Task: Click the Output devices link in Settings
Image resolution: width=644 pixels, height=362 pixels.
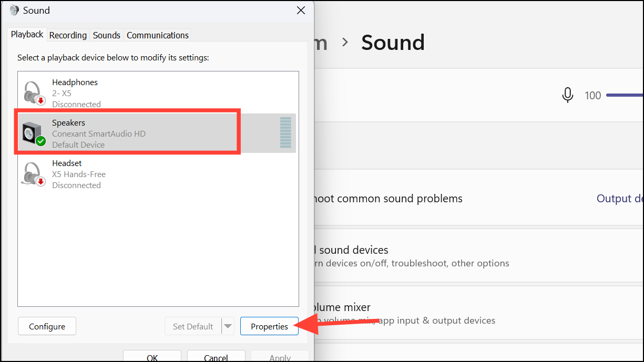Action: click(619, 198)
